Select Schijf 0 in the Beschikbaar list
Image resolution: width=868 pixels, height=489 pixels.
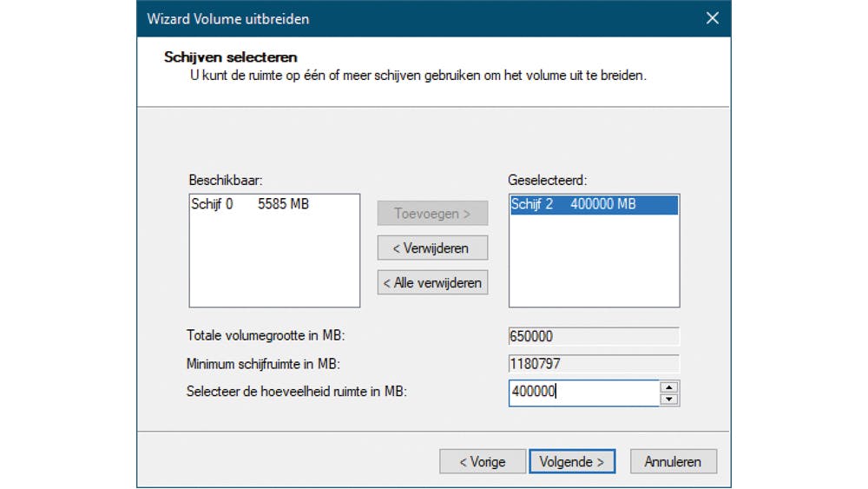tap(249, 205)
